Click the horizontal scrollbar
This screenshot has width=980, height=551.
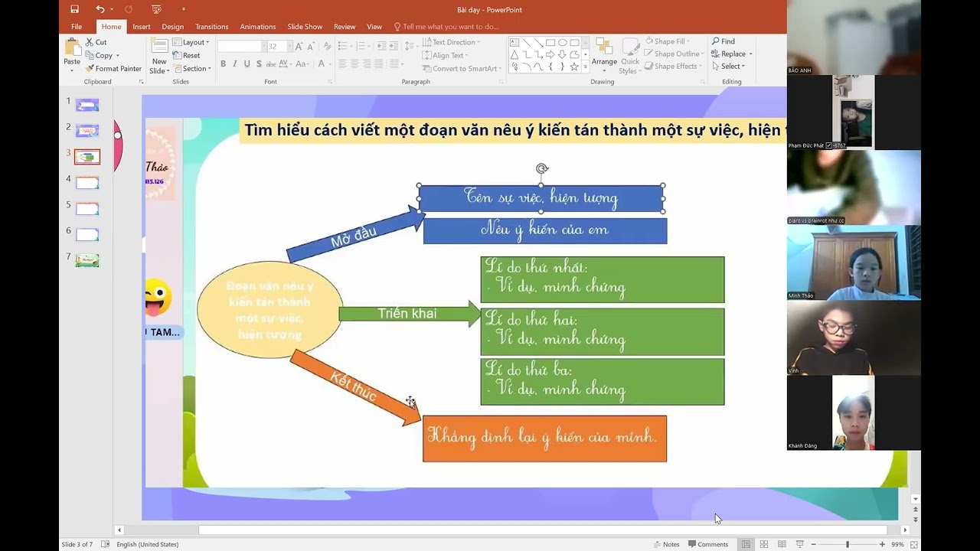click(543, 530)
